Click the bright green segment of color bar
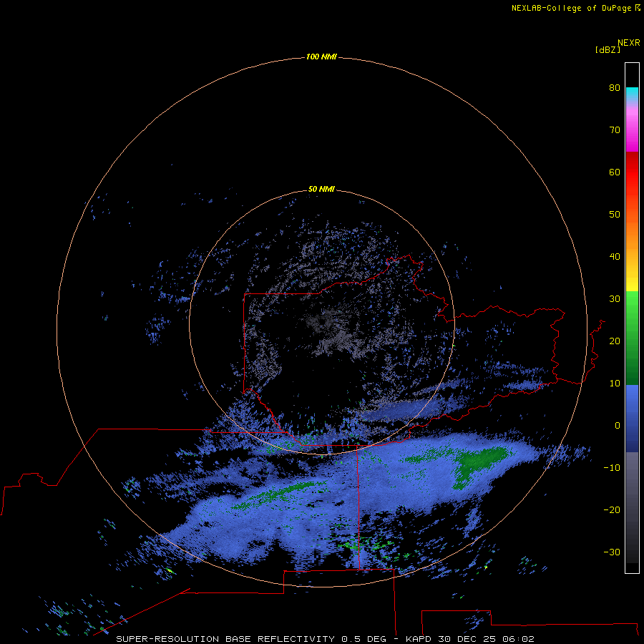This screenshot has width=644, height=644. tap(632, 305)
